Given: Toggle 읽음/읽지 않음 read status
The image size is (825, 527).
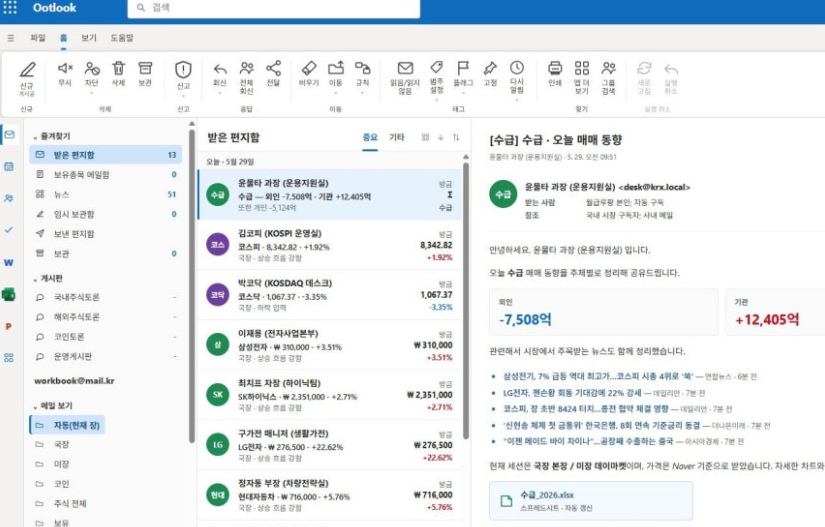Looking at the screenshot, I should (405, 68).
